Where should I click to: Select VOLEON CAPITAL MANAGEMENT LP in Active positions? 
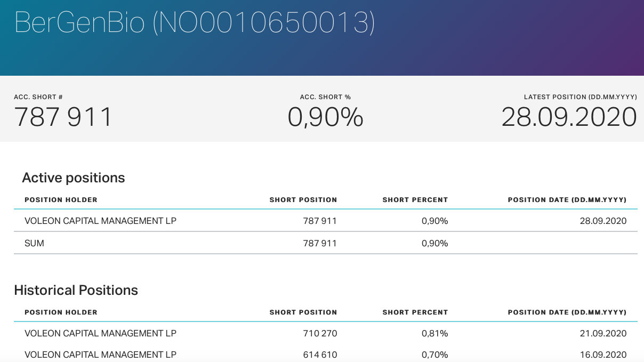[100, 221]
